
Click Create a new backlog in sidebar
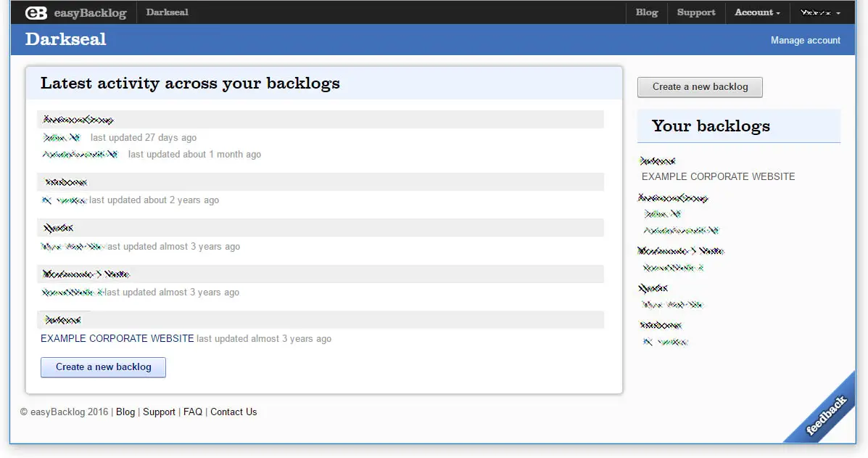(700, 87)
